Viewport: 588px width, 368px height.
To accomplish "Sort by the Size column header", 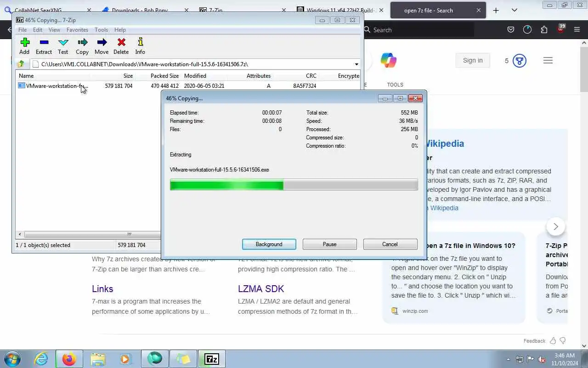I will click(113, 76).
